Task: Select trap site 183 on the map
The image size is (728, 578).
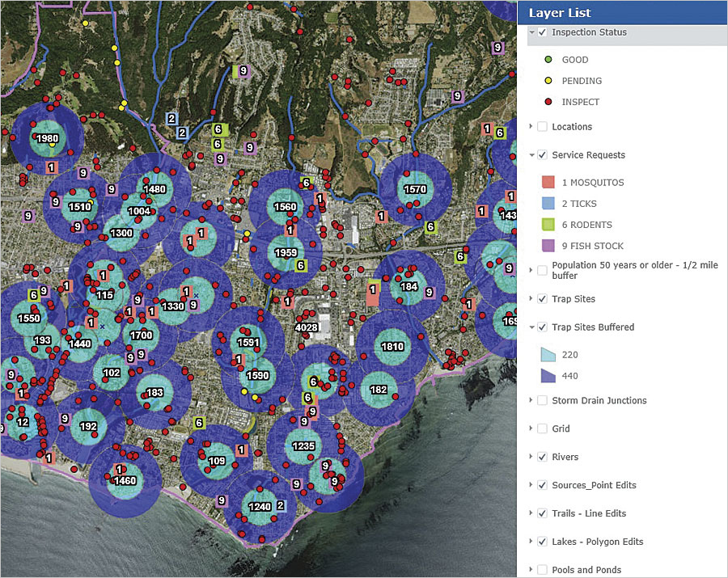Action: coord(154,393)
